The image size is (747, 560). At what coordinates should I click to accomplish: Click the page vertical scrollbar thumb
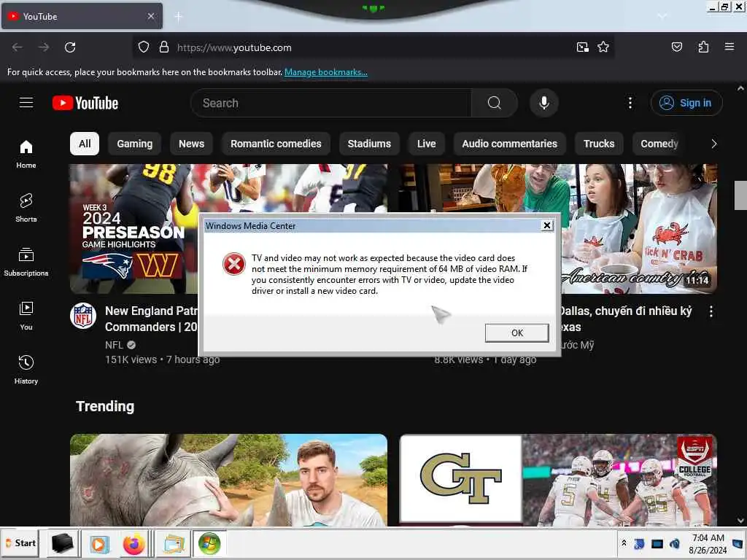point(740,195)
